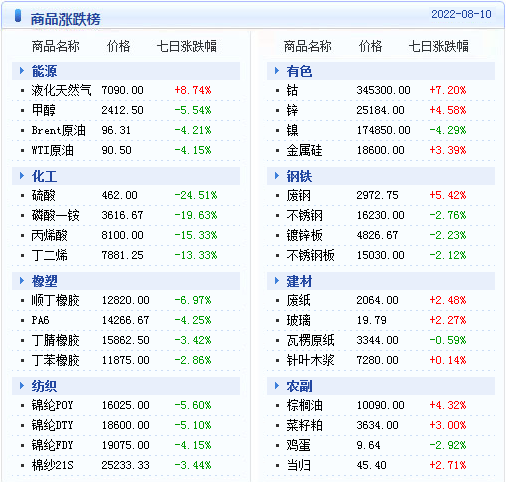
Task: Select the 不锈钢板 commodity
Action: [310, 255]
